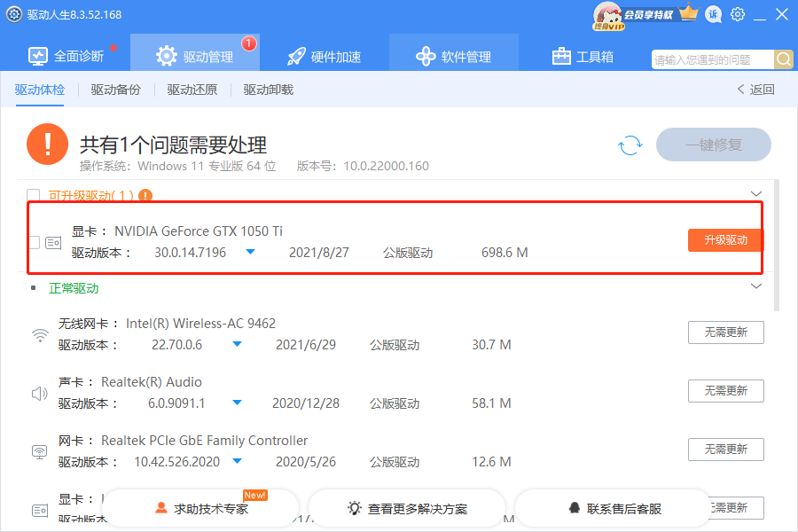Click the Wi-Fi icon of Wireless-AC 9462
798x532 pixels.
[x=40, y=335]
